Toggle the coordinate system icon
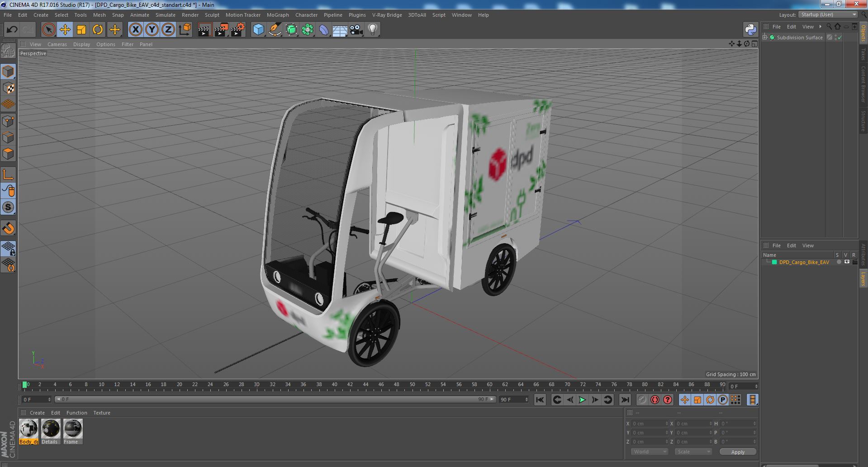The image size is (868, 467). (185, 30)
